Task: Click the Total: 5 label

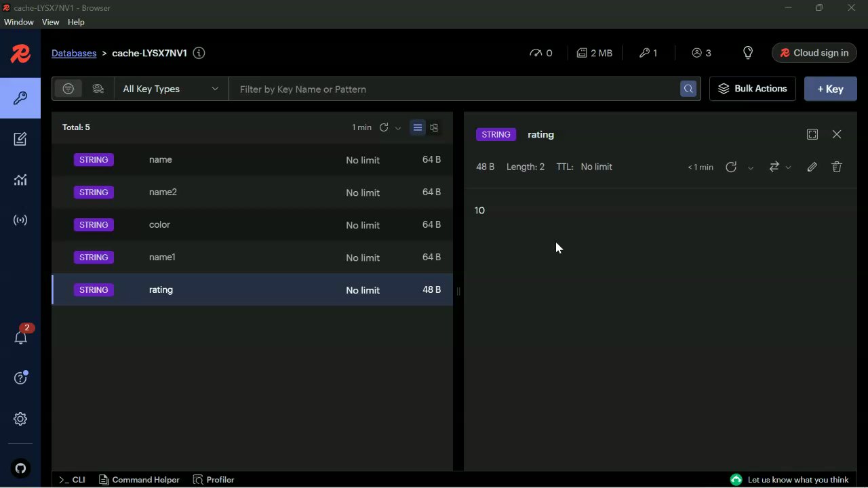Action: pos(76,127)
